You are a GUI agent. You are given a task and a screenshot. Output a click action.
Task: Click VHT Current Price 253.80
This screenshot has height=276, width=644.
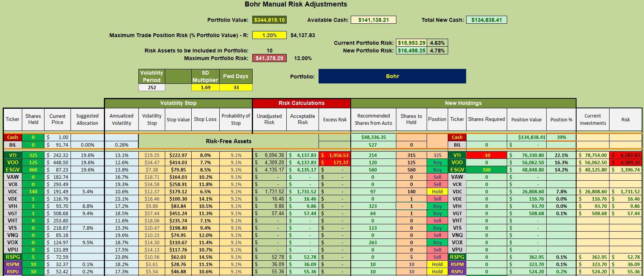[x=57, y=221]
